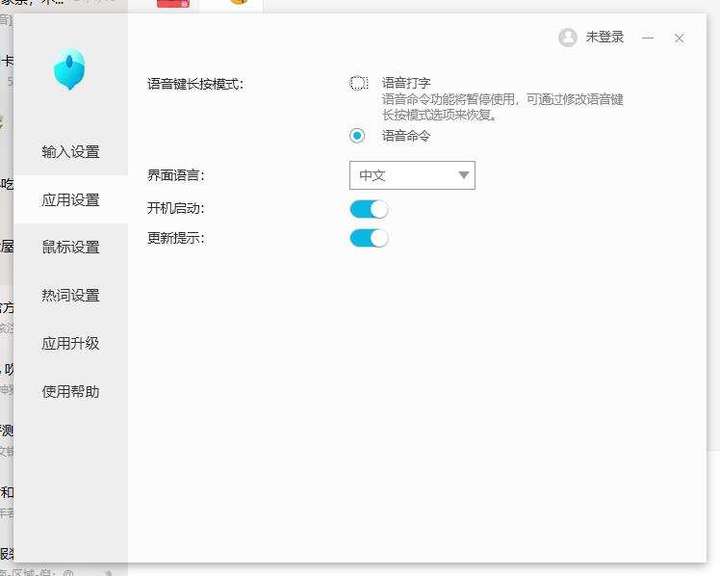The height and width of the screenshot is (576, 720).
Task: Click the 语音命令功能将暂停使用 hint text
Action: [x=502, y=107]
